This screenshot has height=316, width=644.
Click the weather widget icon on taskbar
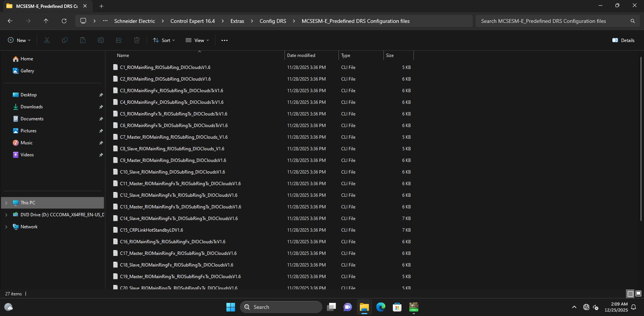coord(9,307)
